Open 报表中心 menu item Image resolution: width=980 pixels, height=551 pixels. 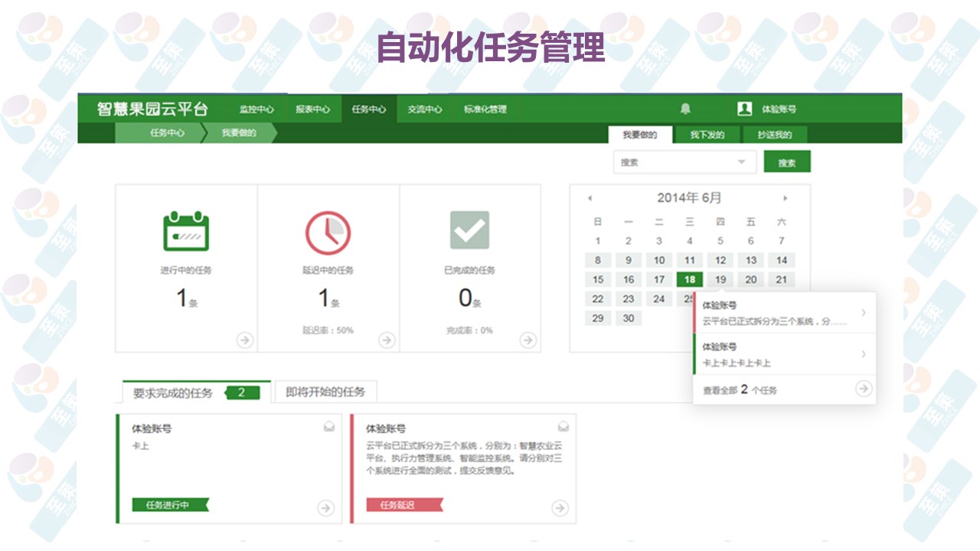[312, 109]
